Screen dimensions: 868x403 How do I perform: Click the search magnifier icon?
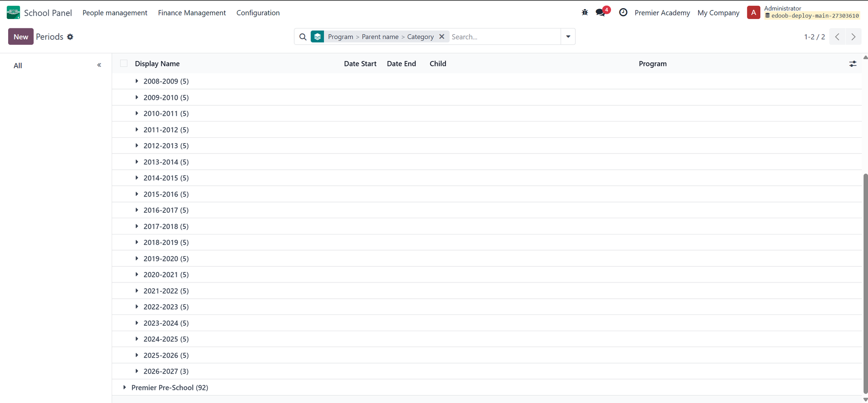(303, 37)
